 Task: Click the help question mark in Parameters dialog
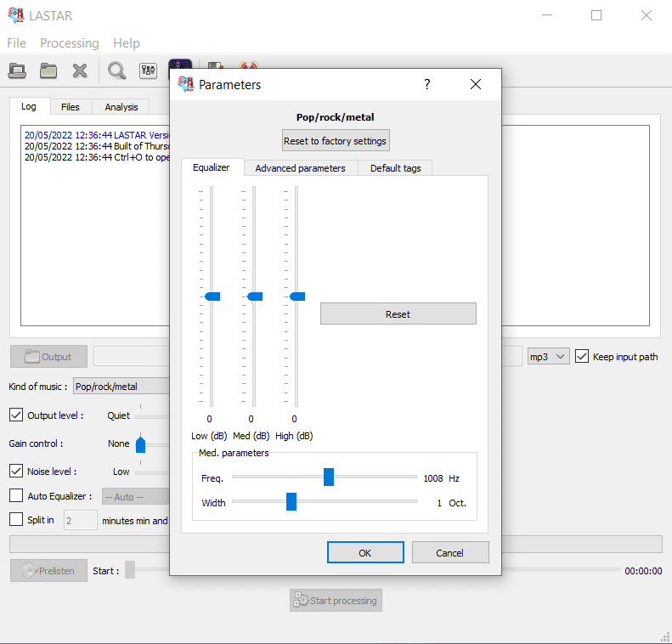click(x=426, y=84)
